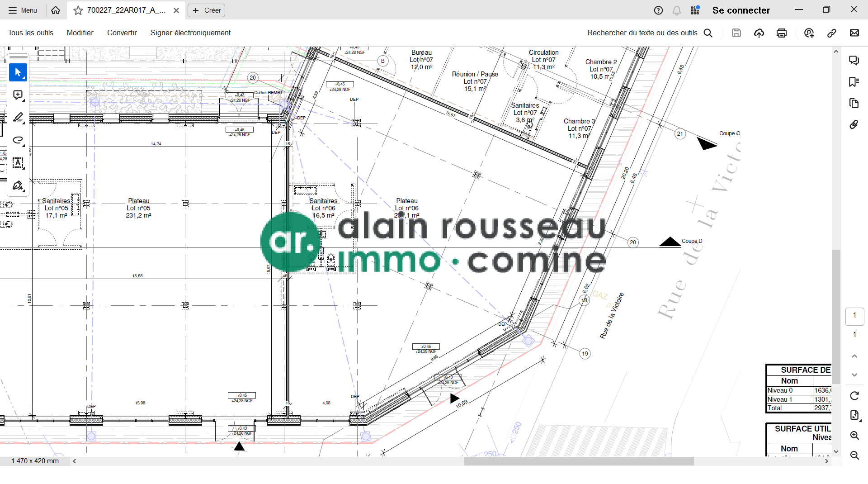
Task: Star the 700227_22AR017_A document tab
Action: (x=78, y=10)
